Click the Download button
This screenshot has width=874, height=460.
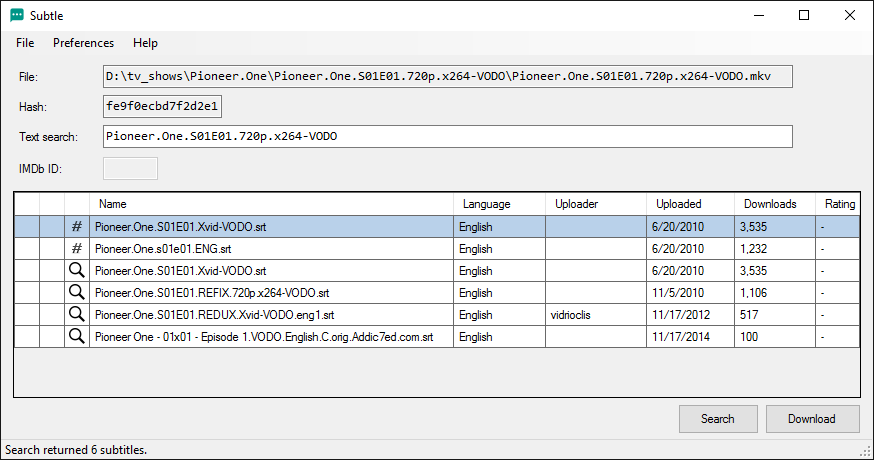(812, 419)
